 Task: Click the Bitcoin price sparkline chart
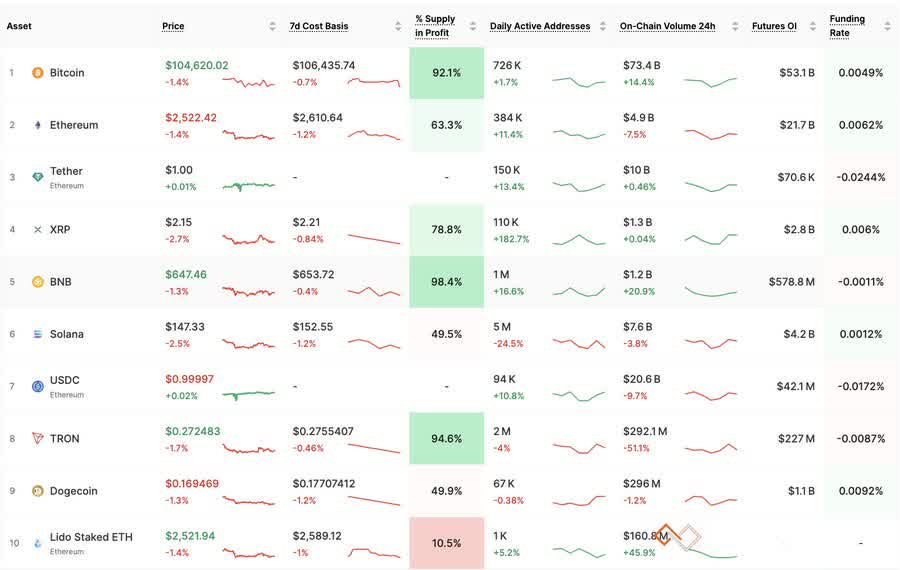[x=249, y=82]
